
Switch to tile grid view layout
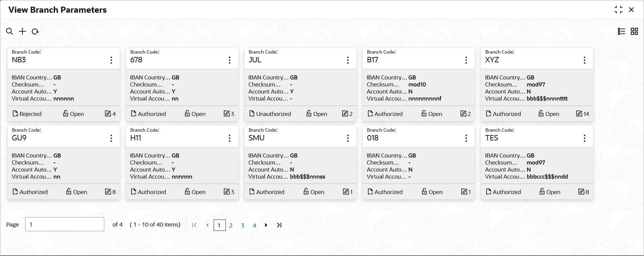[x=634, y=31]
